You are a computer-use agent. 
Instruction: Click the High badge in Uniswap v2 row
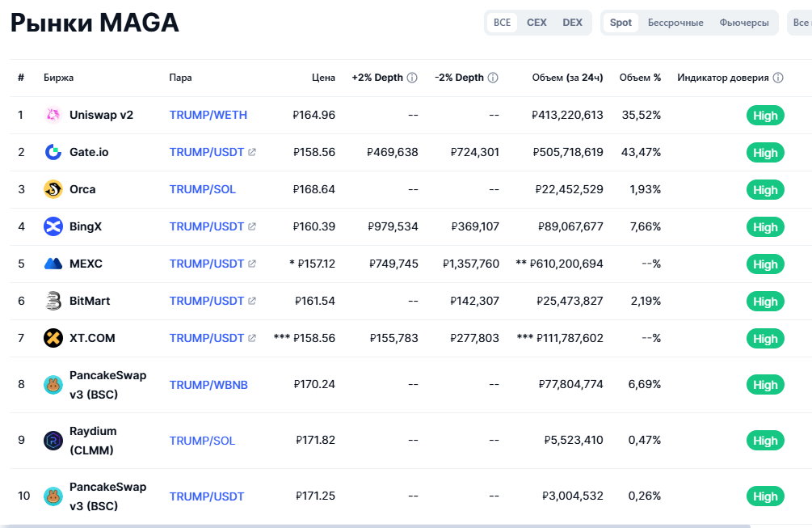point(765,116)
